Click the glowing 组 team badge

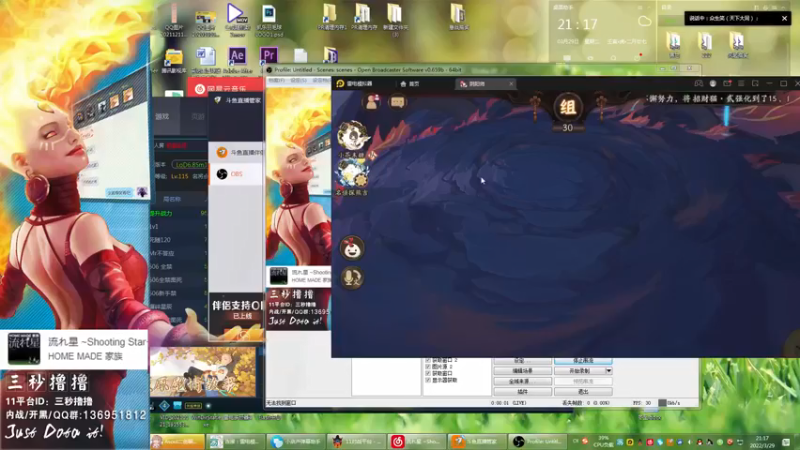point(567,108)
